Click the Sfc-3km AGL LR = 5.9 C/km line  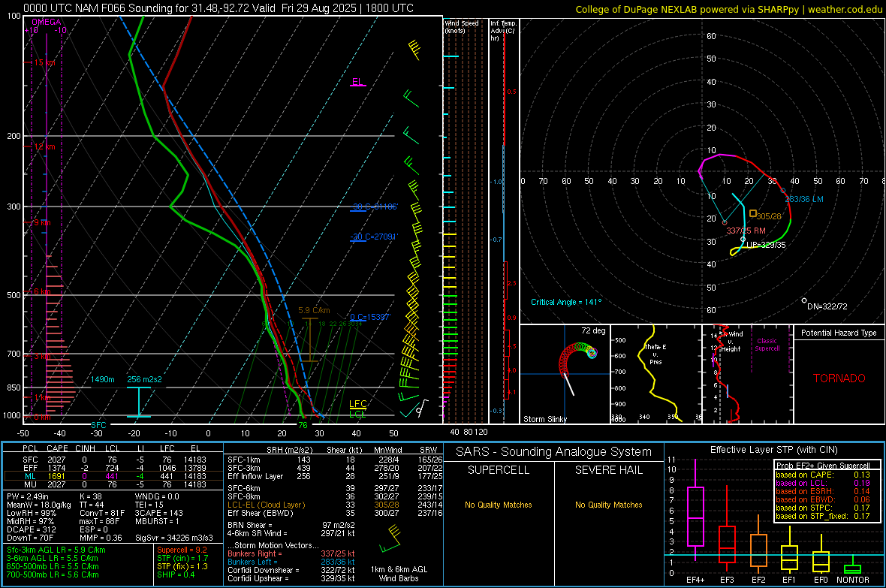pyautogui.click(x=56, y=550)
